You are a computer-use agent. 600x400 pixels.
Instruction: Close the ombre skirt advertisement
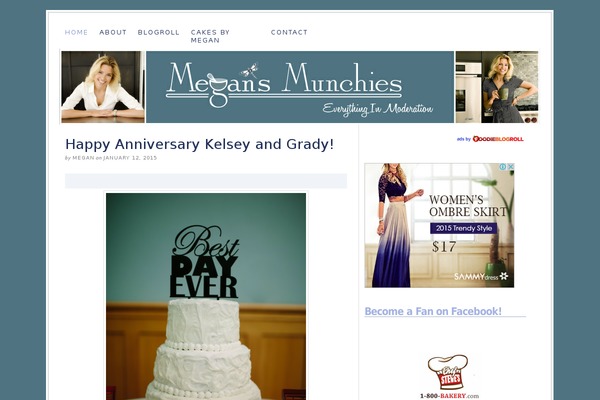click(510, 167)
